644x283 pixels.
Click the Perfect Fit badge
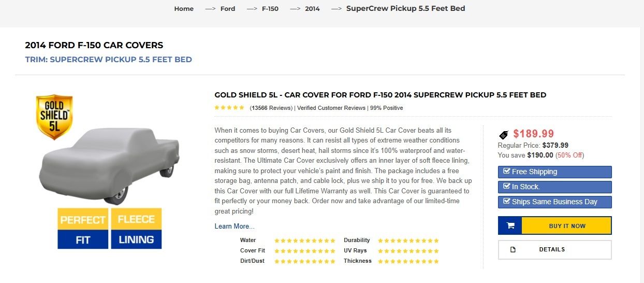[x=83, y=229]
